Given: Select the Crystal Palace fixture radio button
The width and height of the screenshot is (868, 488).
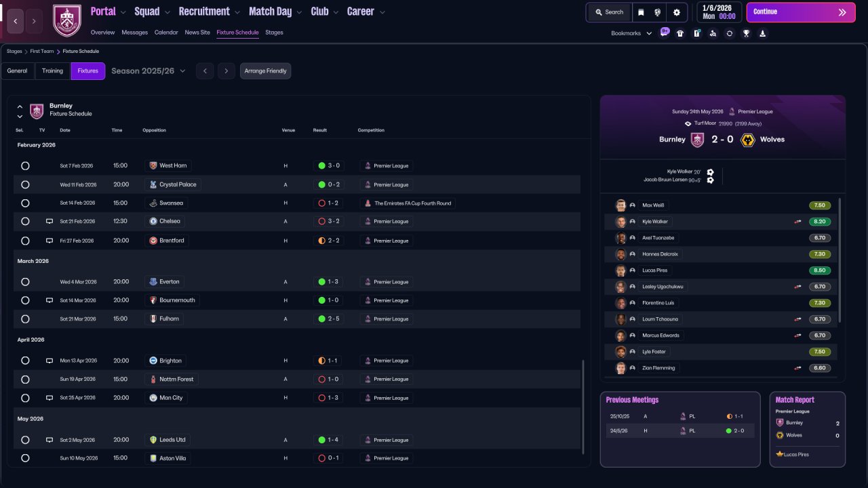Looking at the screenshot, I should [x=25, y=184].
